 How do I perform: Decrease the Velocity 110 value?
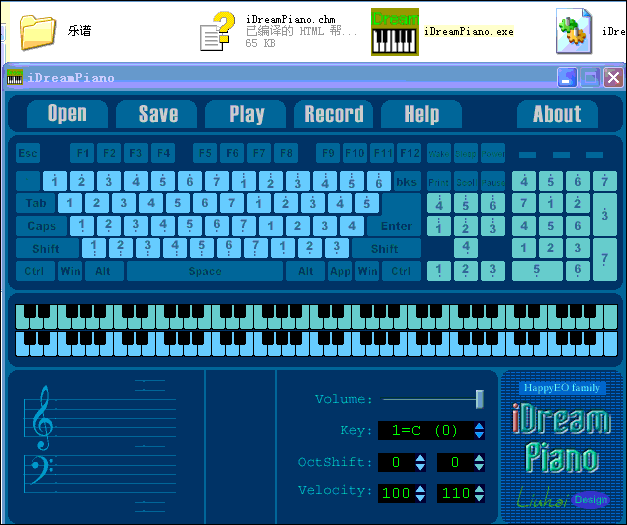coord(479,497)
